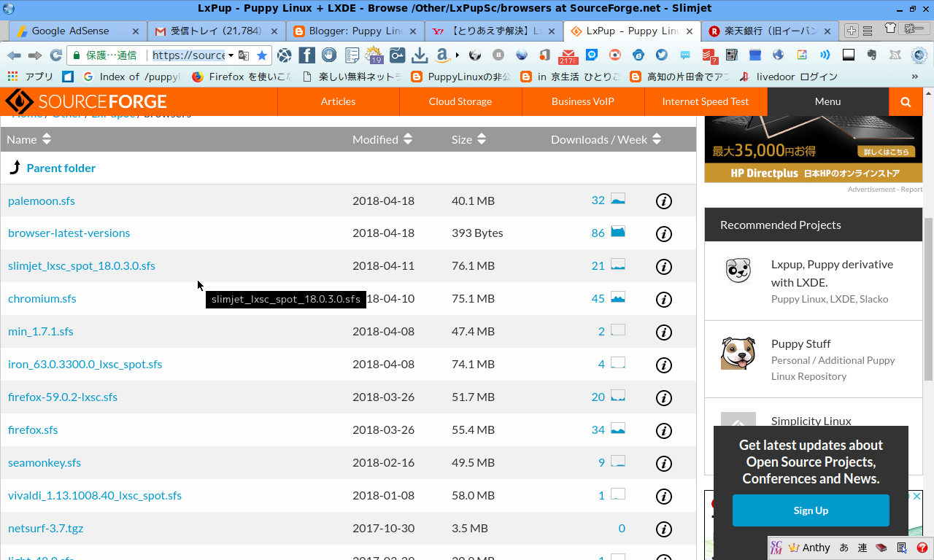This screenshot has width=934, height=560.
Task: Open the address bar dropdown arrow
Action: pos(231,55)
